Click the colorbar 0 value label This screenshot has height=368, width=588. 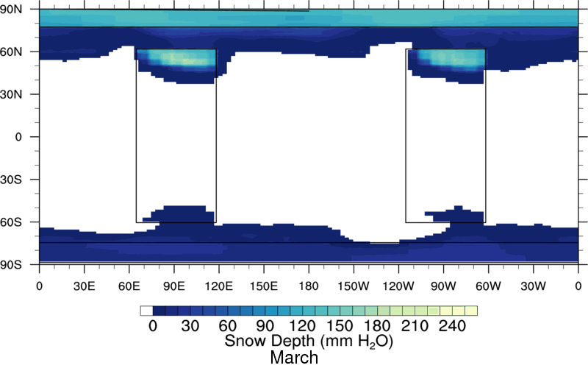[153, 325]
